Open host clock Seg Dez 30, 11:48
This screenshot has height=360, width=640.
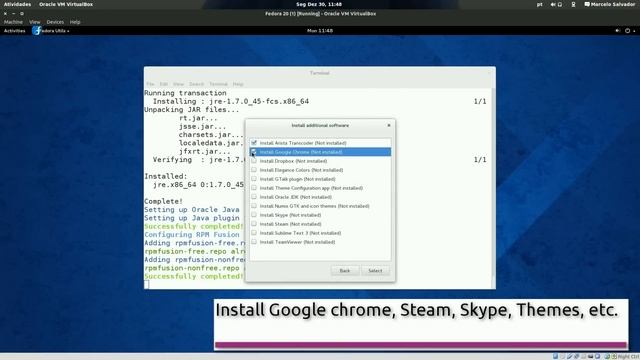click(x=319, y=4)
